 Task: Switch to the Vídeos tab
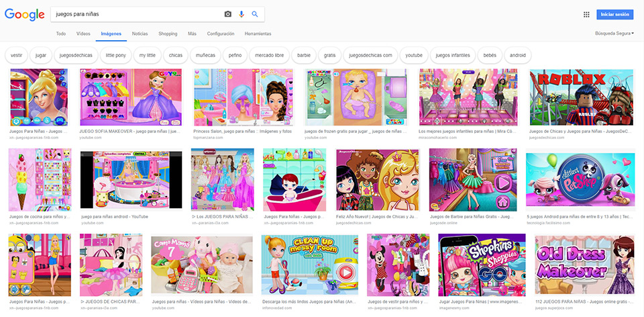click(x=83, y=34)
